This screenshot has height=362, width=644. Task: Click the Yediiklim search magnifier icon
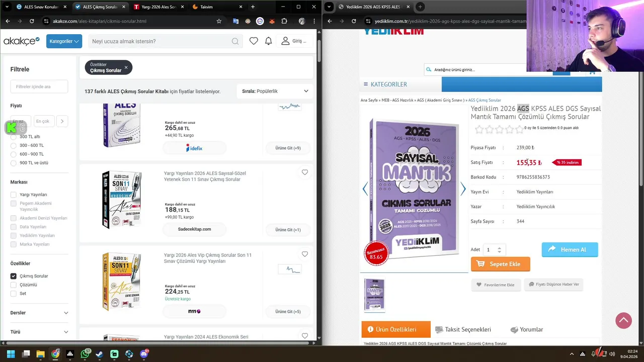pos(429,69)
